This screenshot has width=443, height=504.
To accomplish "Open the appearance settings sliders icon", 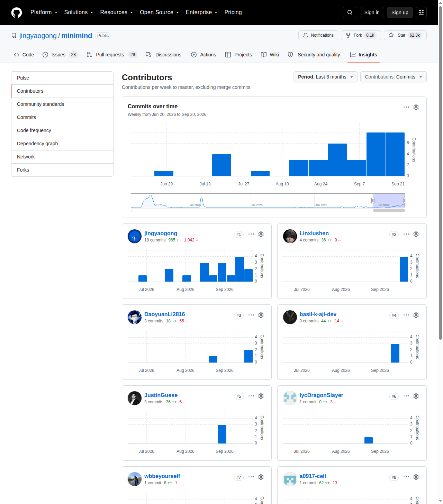I will (x=421, y=12).
